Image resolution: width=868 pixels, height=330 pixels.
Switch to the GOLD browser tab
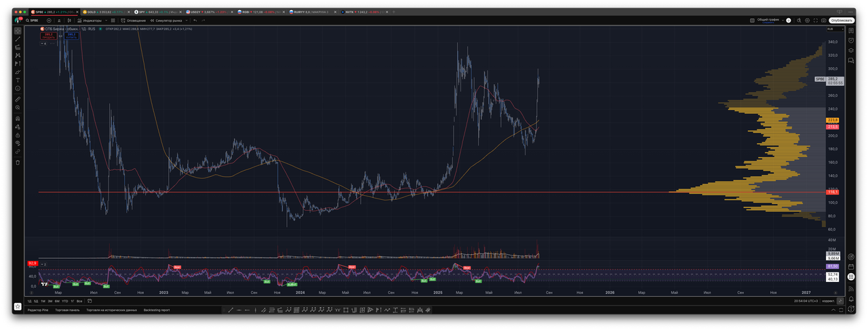(x=102, y=12)
